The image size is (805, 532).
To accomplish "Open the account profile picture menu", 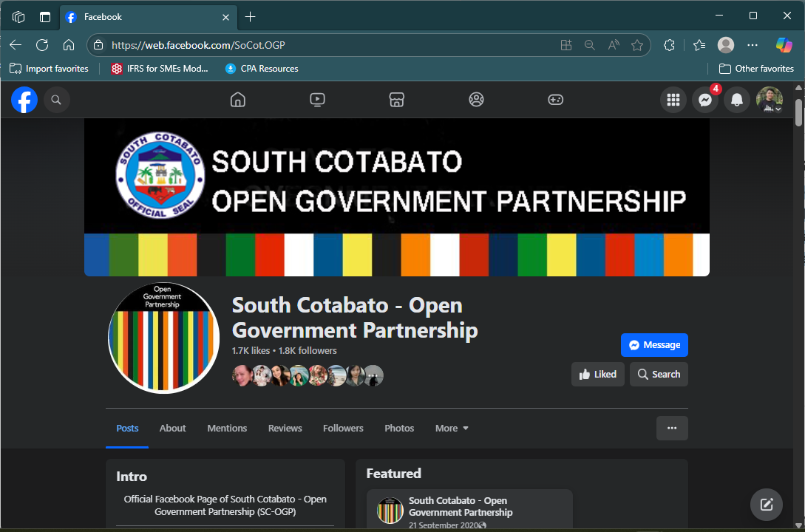I will (x=769, y=100).
